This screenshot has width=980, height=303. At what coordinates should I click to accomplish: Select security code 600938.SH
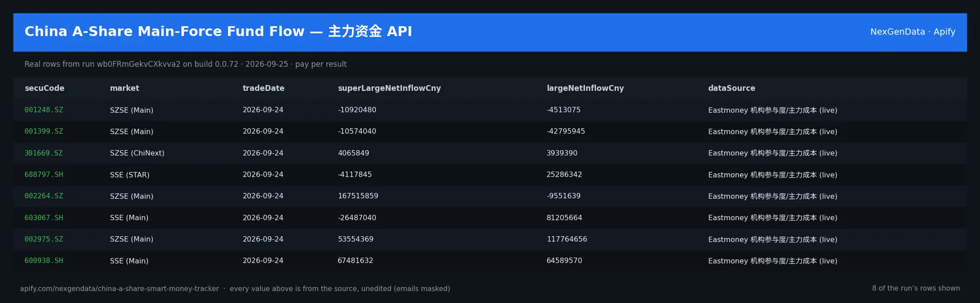coord(44,260)
